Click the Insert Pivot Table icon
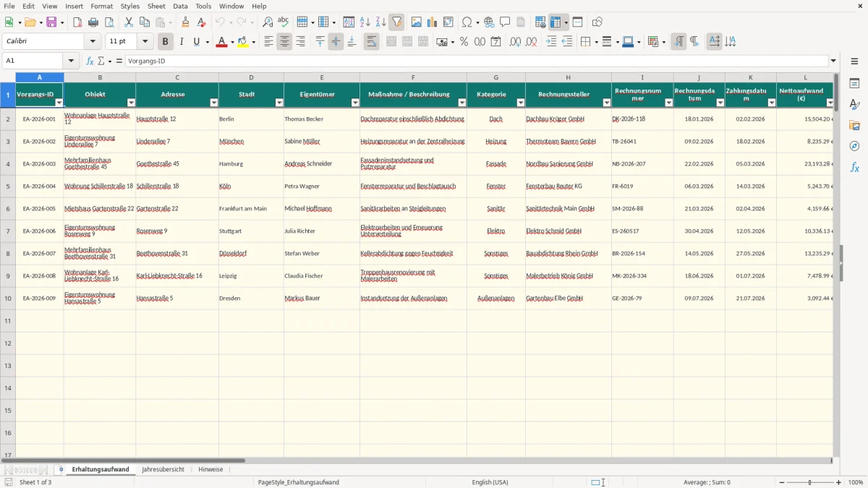Image resolution: width=868 pixels, height=488 pixels. (448, 22)
